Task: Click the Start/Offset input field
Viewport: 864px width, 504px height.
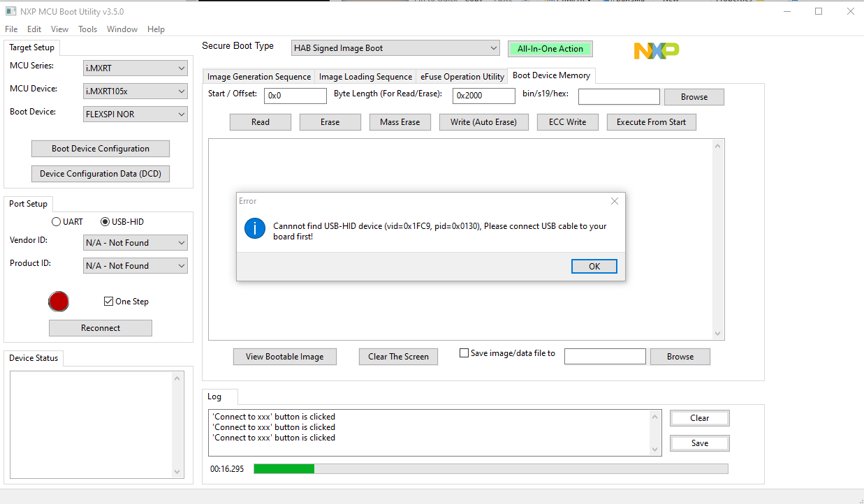Action: point(295,95)
